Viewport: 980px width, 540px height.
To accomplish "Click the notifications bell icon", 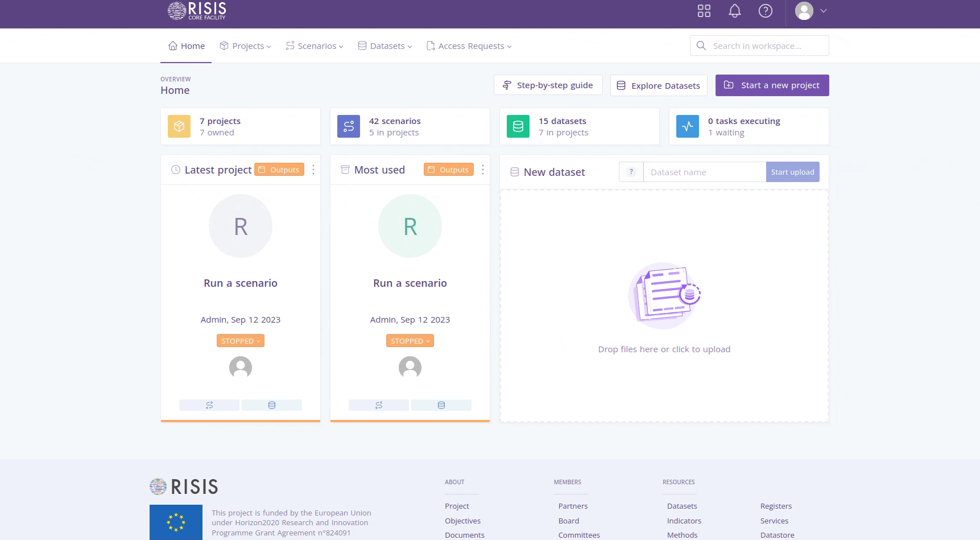I will [x=734, y=11].
